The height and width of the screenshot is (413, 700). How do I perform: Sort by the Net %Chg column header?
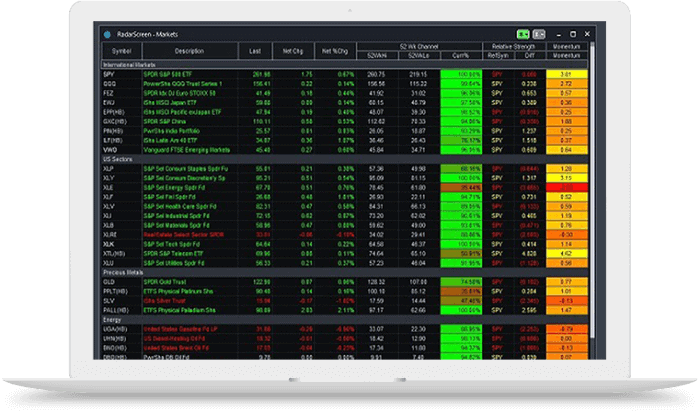tap(335, 51)
